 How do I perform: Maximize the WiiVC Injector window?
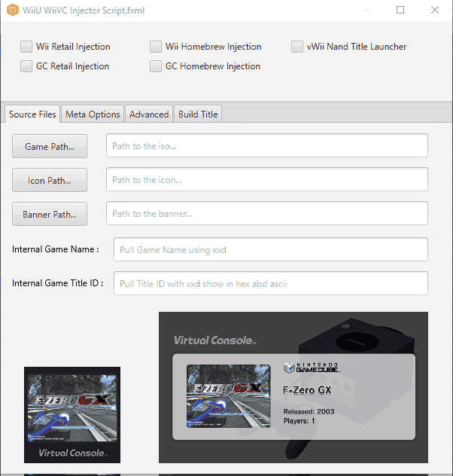(400, 10)
